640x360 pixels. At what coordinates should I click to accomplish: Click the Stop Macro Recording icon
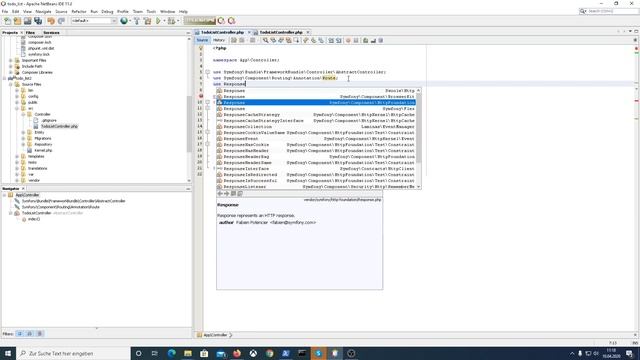pos(356,40)
